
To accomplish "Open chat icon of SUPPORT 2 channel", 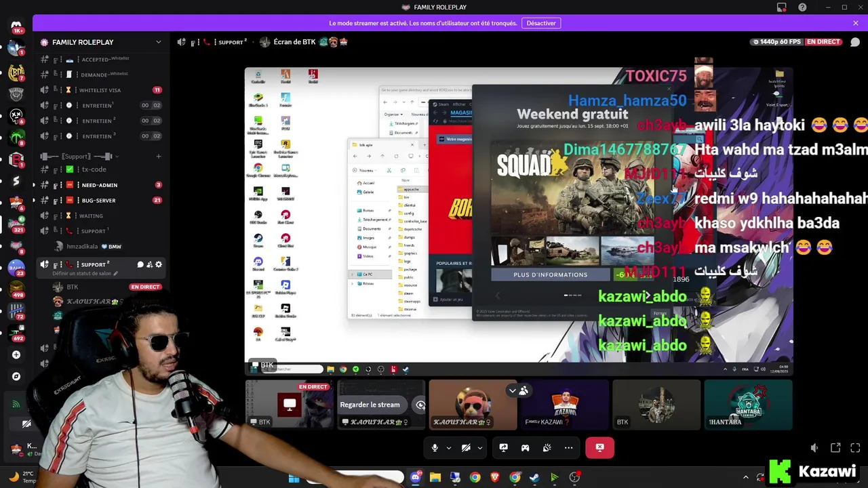I will point(140,265).
